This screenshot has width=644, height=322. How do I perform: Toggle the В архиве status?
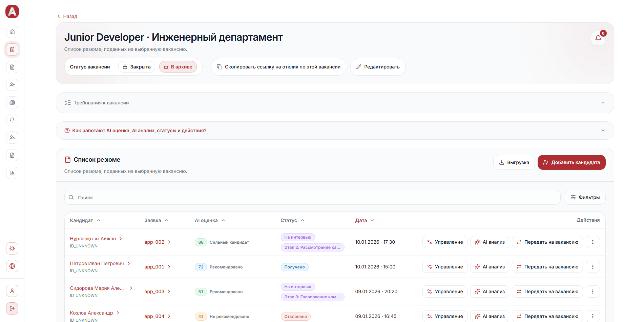coord(178,67)
